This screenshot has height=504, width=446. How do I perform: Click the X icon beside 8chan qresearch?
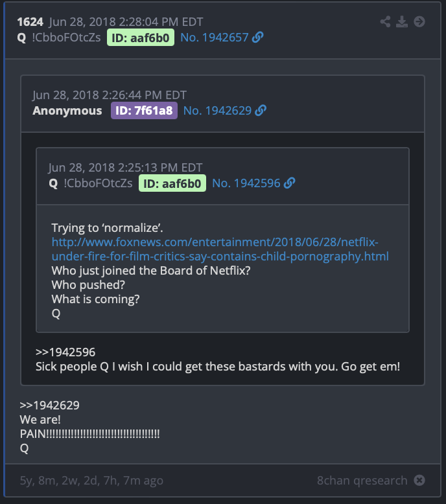pos(419,480)
